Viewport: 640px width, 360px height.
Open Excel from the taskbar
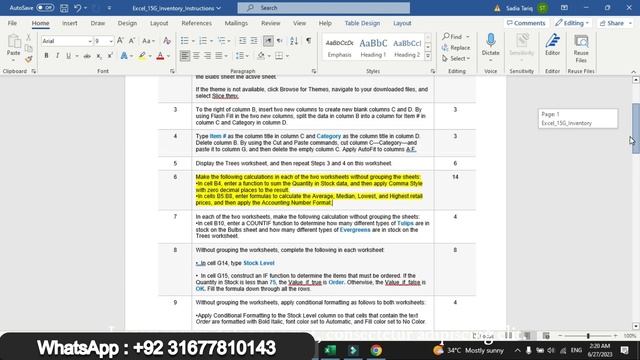[x=330, y=350]
